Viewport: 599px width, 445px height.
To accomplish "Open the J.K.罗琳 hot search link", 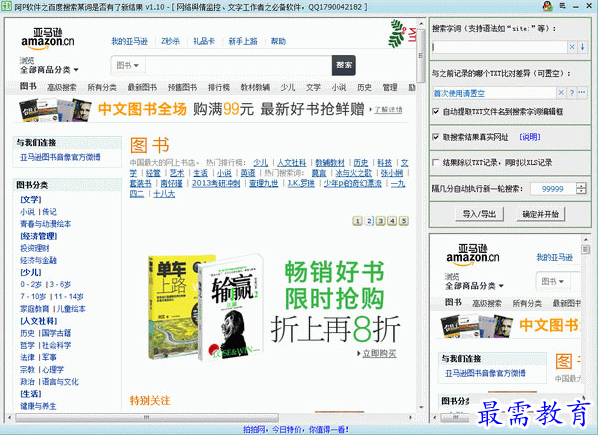I will (x=301, y=183).
